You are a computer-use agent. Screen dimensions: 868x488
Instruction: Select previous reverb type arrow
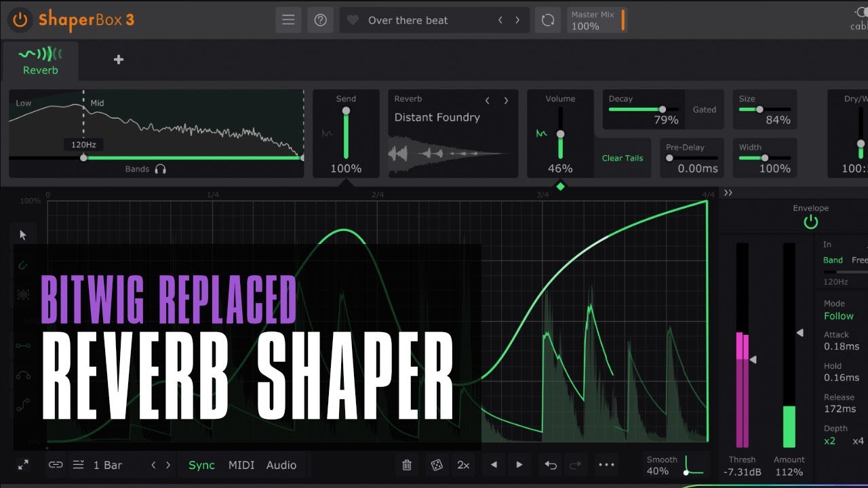point(487,100)
